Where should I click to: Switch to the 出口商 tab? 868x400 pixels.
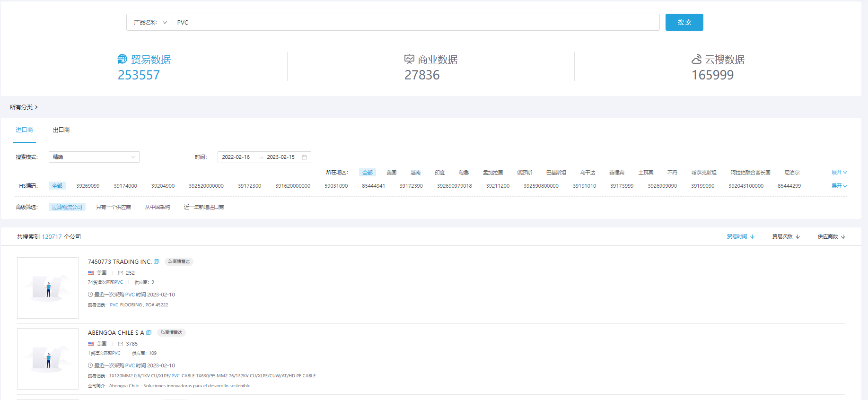[x=61, y=130]
